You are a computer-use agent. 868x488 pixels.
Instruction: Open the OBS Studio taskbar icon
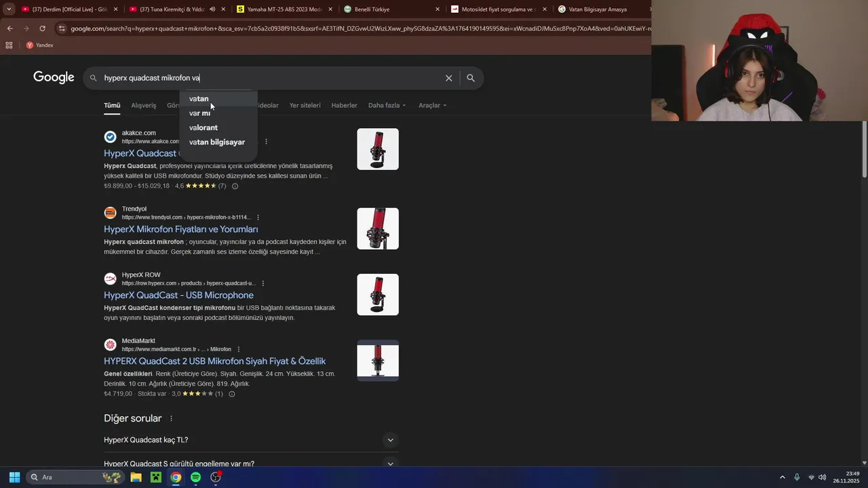pyautogui.click(x=216, y=477)
